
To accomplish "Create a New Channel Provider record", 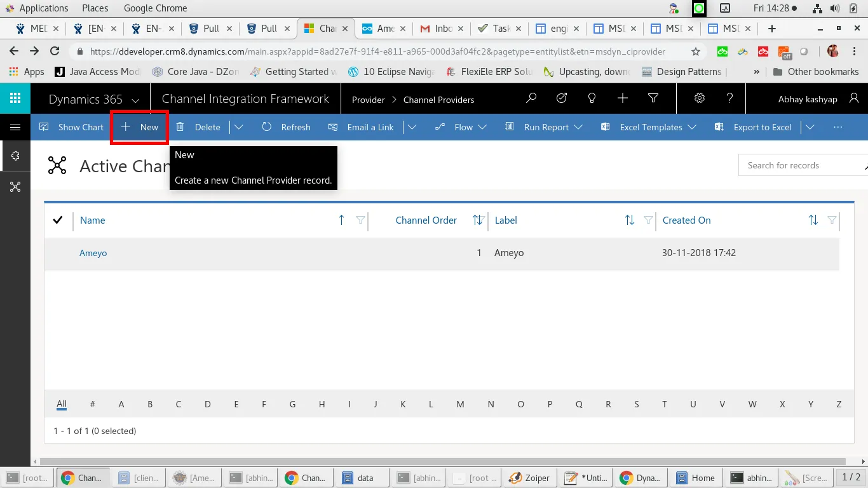I will [140, 127].
